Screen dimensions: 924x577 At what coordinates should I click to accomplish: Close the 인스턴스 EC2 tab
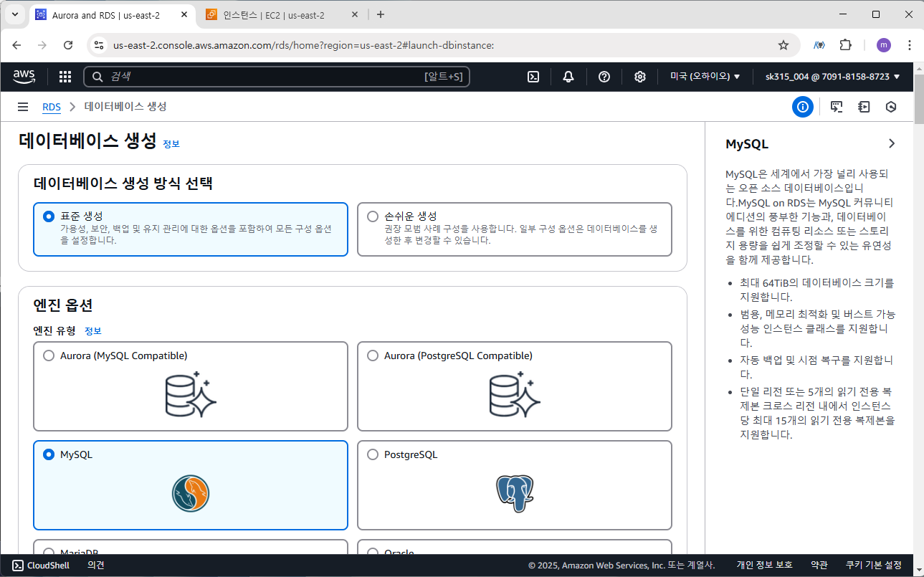[356, 14]
